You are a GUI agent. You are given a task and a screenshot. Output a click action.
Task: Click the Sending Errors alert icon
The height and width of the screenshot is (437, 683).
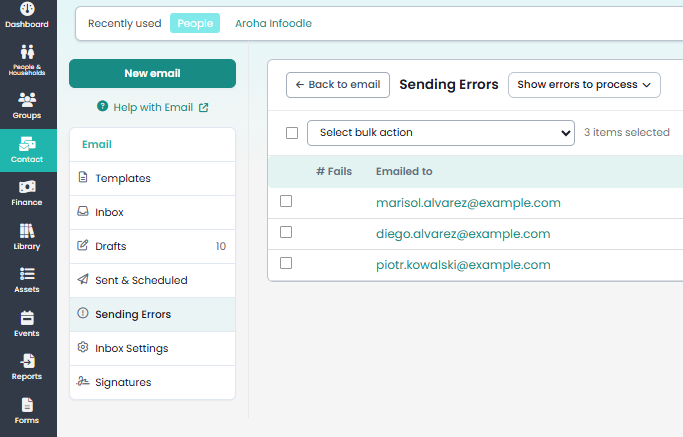83,313
